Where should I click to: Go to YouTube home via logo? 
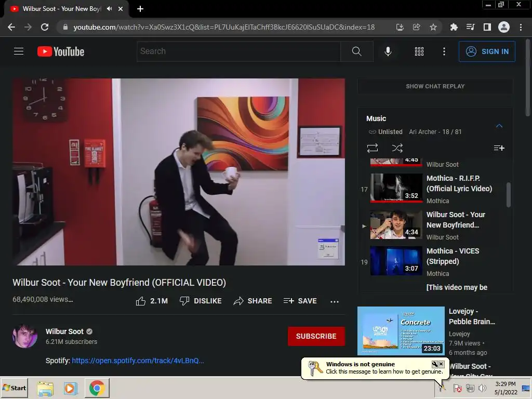[61, 51]
